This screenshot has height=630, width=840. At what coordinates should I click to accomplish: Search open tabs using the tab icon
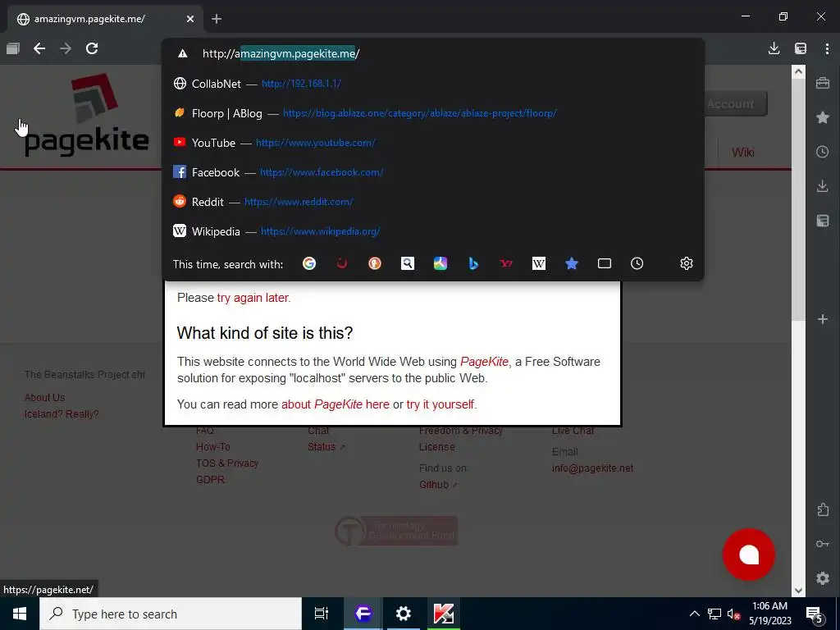click(605, 263)
